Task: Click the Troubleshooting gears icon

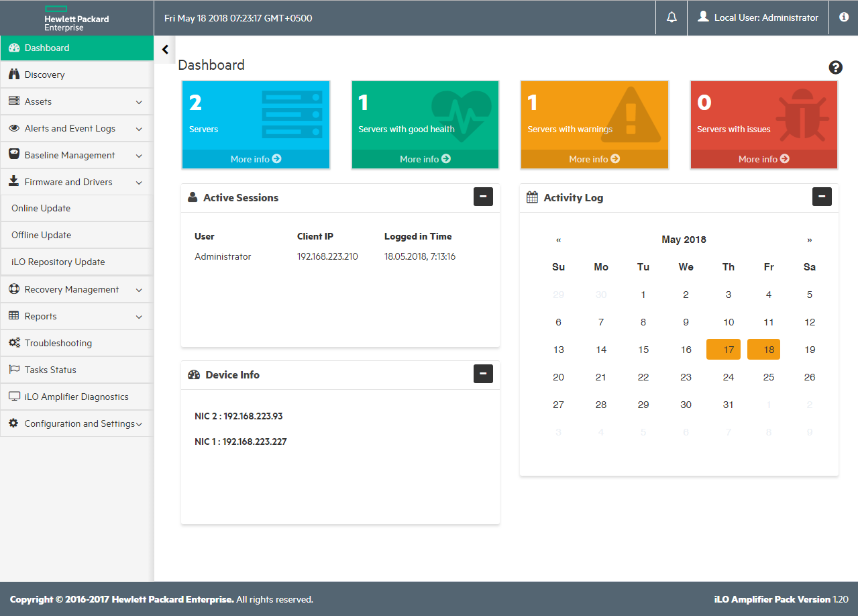Action: coord(14,343)
